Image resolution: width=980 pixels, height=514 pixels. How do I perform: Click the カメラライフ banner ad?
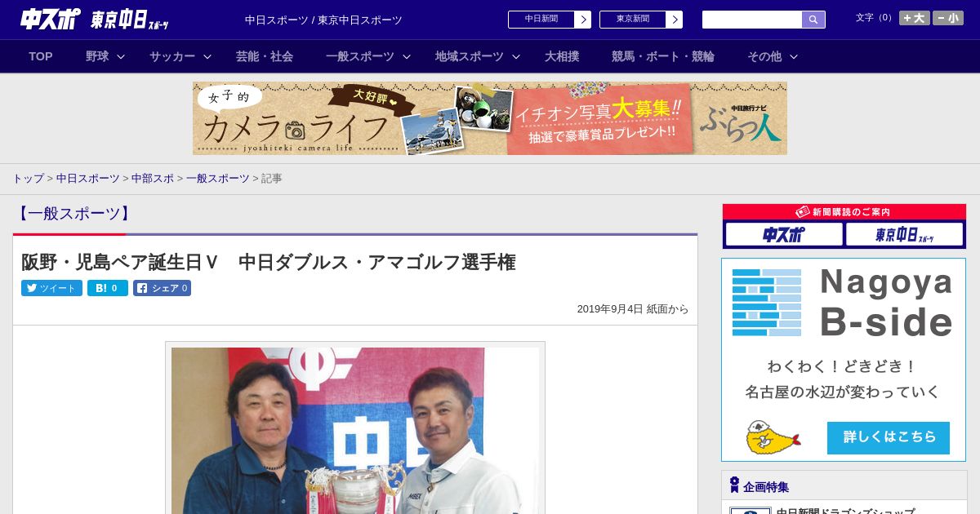pyautogui.click(x=490, y=118)
